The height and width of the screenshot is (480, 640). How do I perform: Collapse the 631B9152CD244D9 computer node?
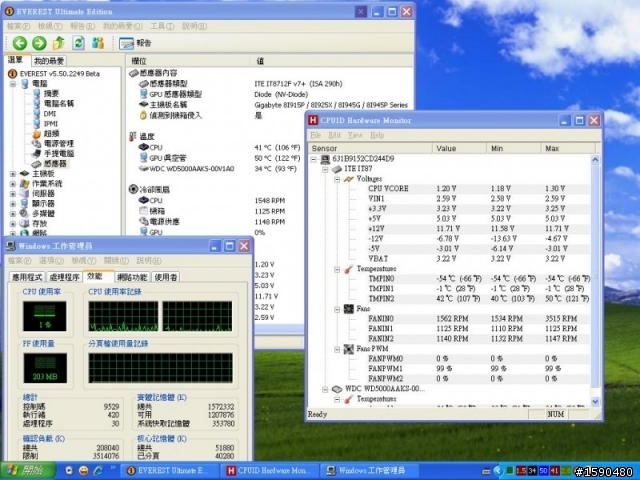point(314,159)
